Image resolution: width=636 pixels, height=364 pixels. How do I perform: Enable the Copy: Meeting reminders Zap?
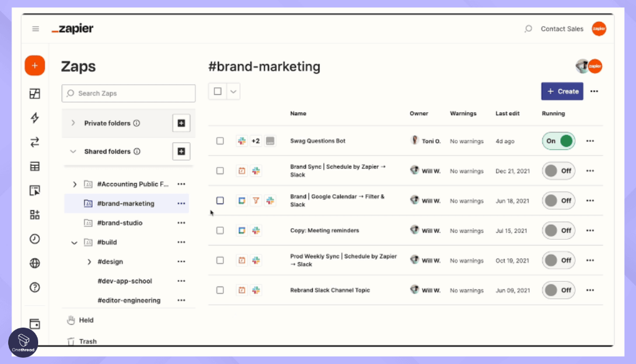tap(558, 231)
